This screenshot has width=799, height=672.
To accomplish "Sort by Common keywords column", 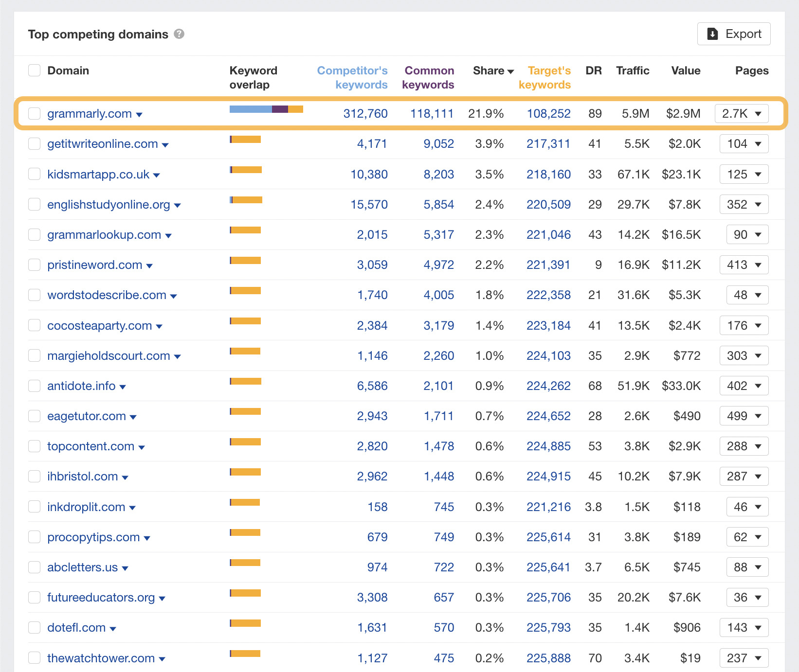I will coord(429,77).
